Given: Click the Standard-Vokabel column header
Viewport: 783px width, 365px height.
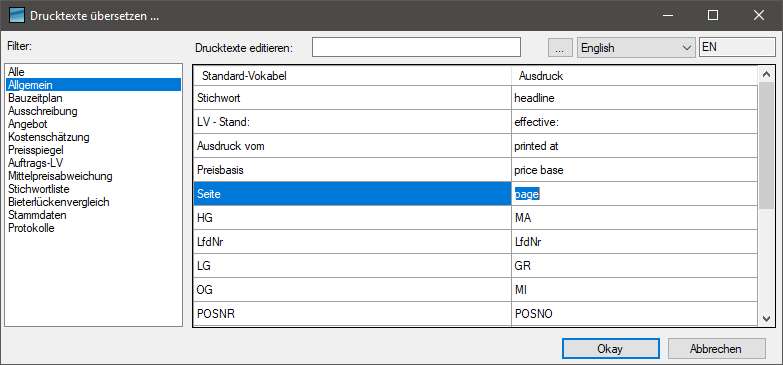Looking at the screenshot, I should pos(353,76).
